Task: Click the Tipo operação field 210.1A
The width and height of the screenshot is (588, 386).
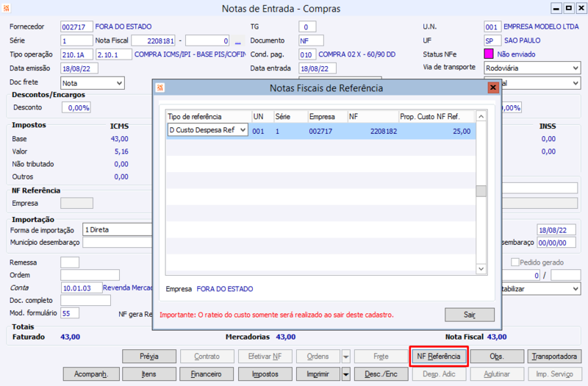Action: [x=77, y=54]
